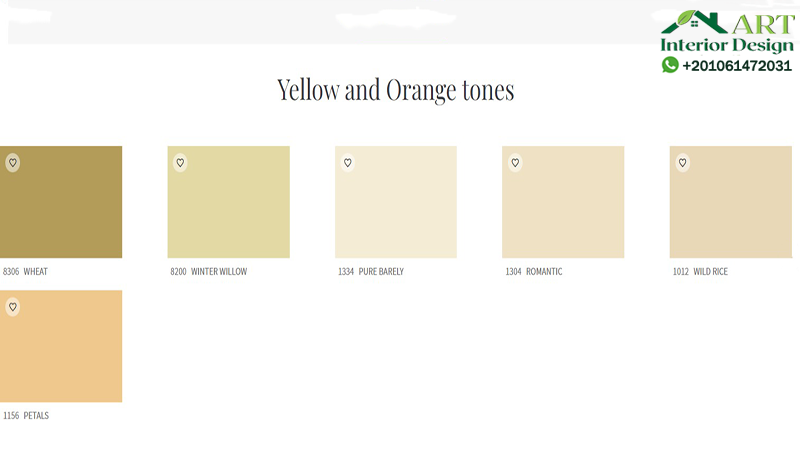800x450 pixels.
Task: Add Wild Rice to favorites with heart
Action: click(x=683, y=163)
